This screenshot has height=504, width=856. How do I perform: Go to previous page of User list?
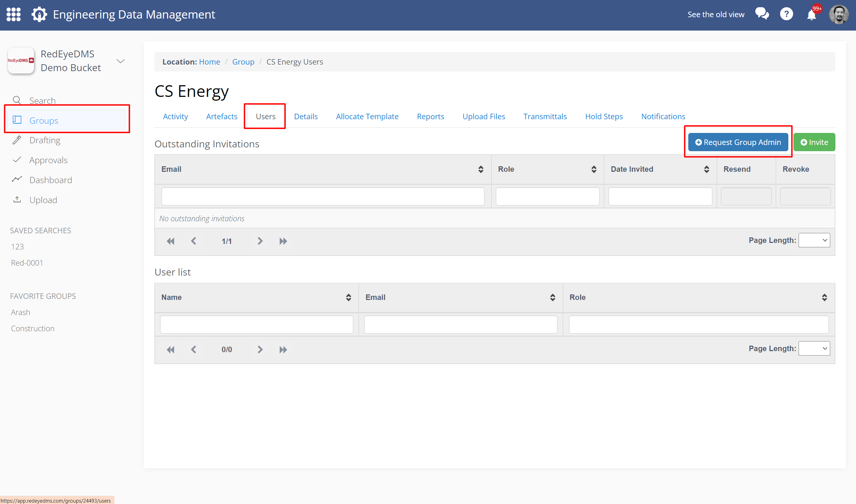(193, 349)
